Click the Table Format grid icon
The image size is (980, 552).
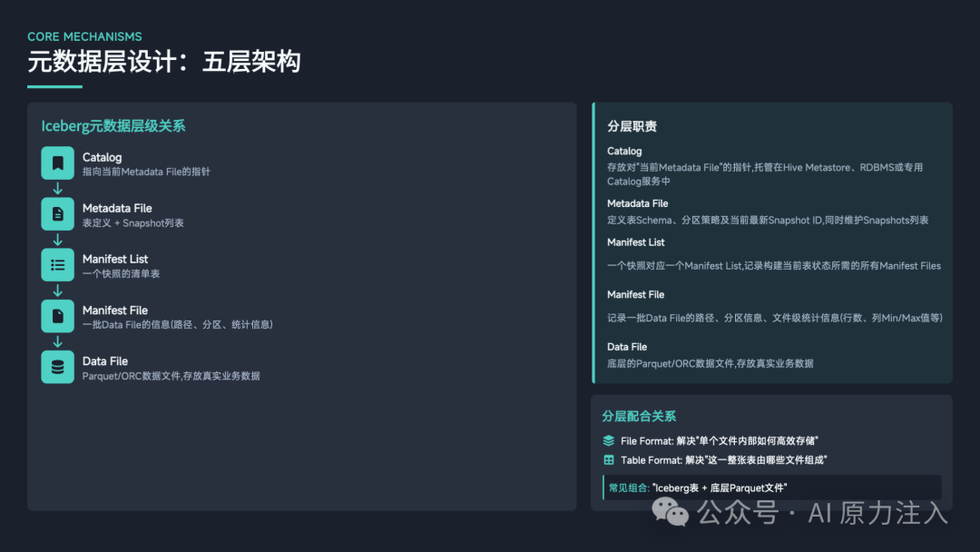coord(609,460)
